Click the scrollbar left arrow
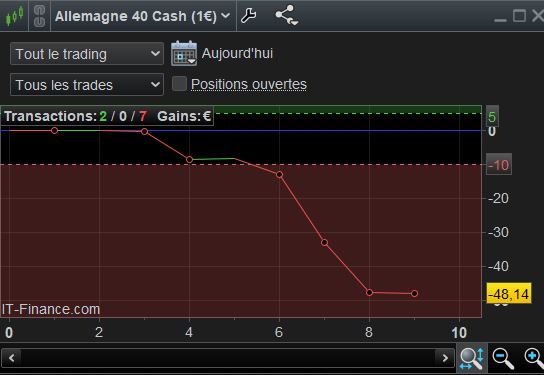 coord(11,358)
